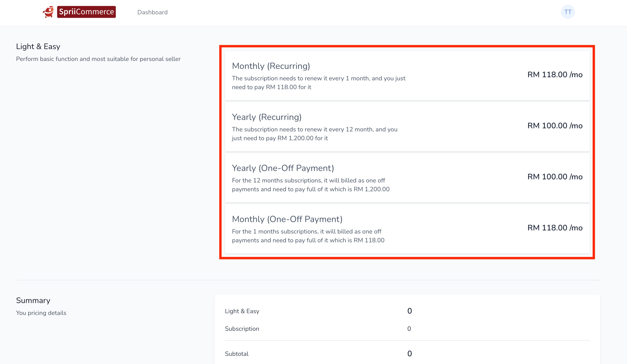Select the Yearly (Recurring) plan card
The height and width of the screenshot is (364, 627).
point(407,127)
